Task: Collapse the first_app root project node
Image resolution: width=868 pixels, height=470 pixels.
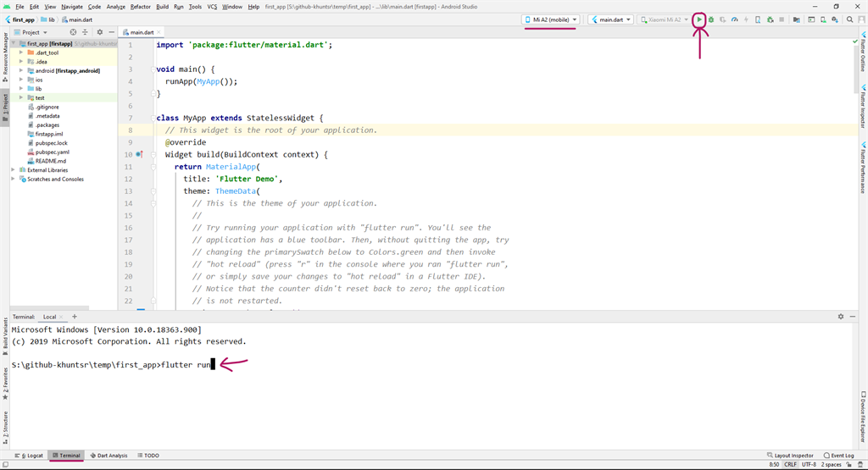Action: 14,43
